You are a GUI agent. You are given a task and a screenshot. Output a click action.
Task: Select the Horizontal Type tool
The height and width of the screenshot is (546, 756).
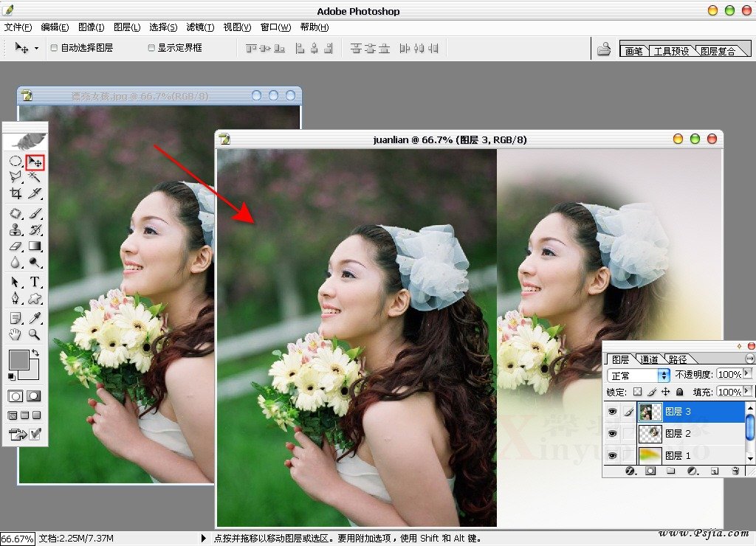click(35, 282)
